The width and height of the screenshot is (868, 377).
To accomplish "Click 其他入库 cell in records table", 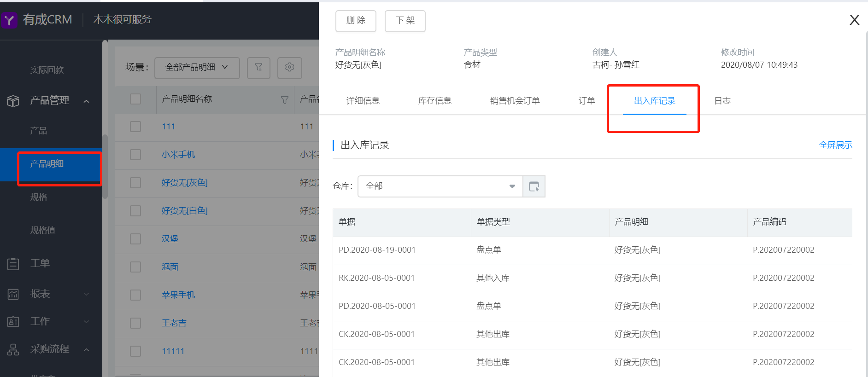I will coord(493,278).
